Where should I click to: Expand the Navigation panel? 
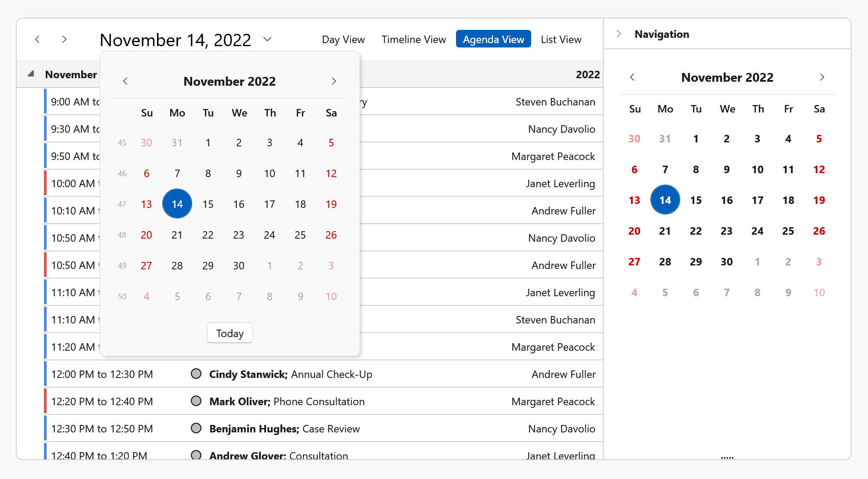[x=619, y=33]
